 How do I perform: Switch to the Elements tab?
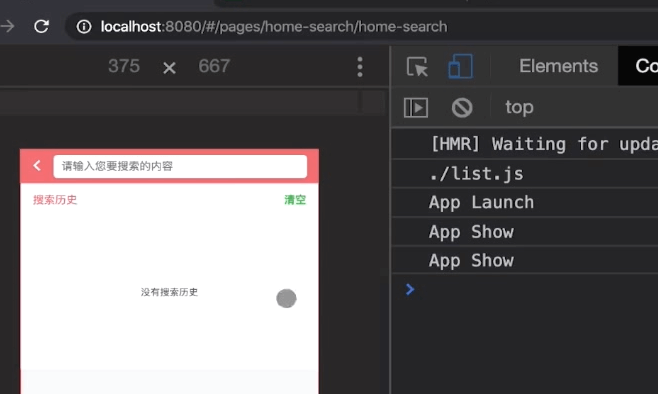(x=558, y=66)
